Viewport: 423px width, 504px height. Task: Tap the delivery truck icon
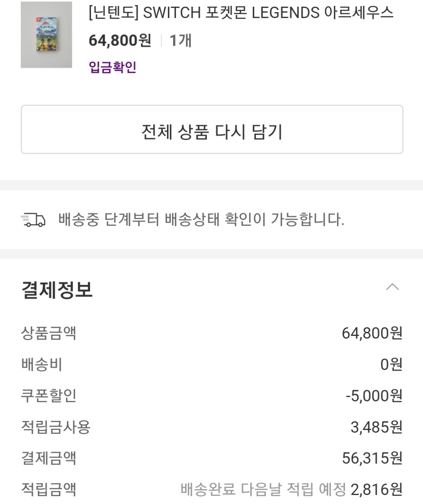click(33, 220)
